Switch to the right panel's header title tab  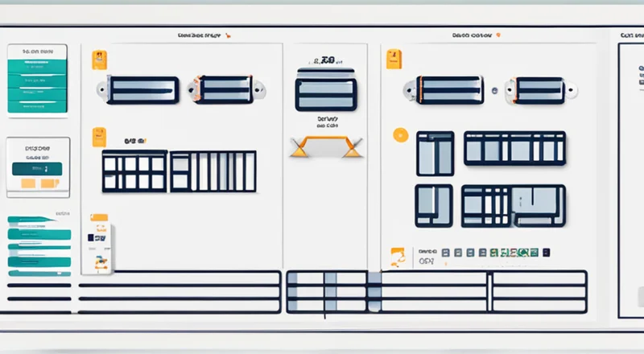tap(473, 35)
